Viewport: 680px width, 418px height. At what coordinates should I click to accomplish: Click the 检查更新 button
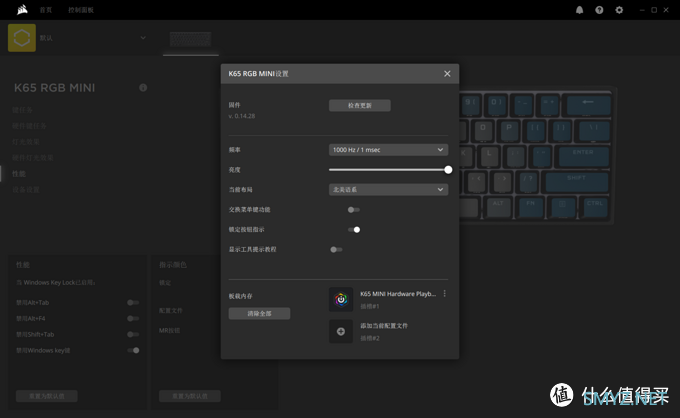coord(359,105)
